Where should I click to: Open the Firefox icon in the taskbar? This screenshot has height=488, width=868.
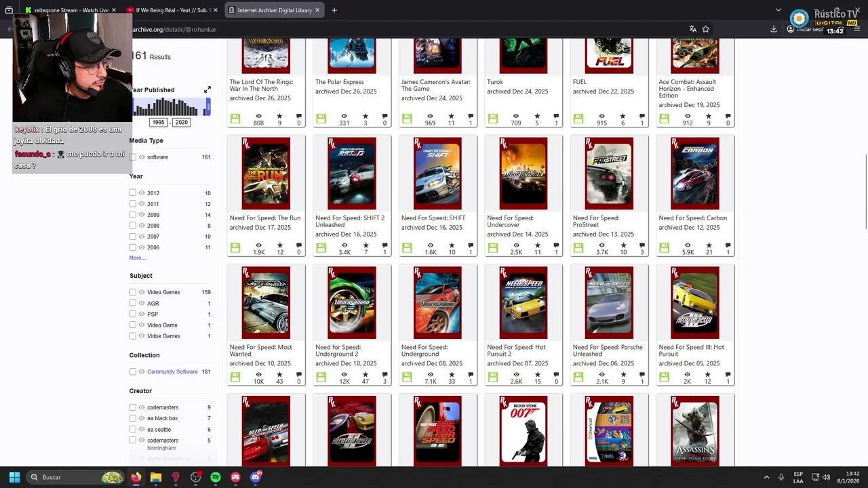tap(136, 477)
